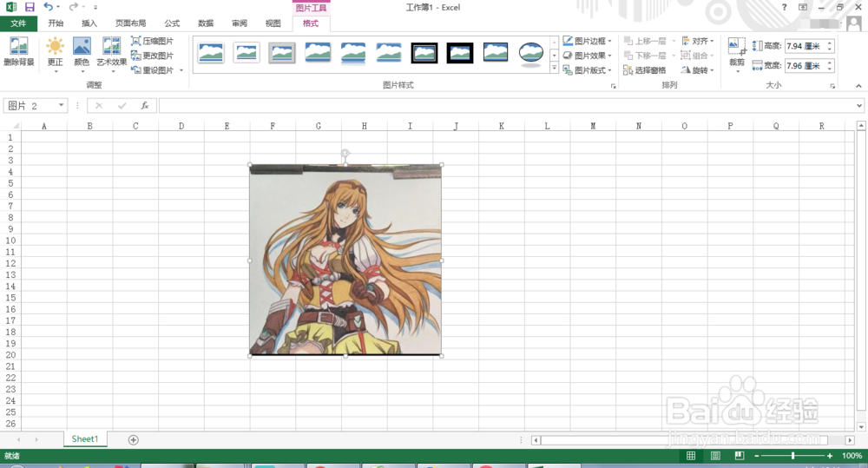Open the File (文件) tab

tap(18, 23)
